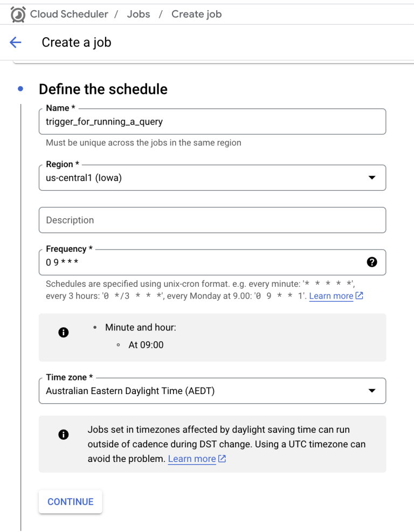The height and width of the screenshot is (532, 414).
Task: Click the blue step dot beside Define the schedule
Action: (20, 89)
